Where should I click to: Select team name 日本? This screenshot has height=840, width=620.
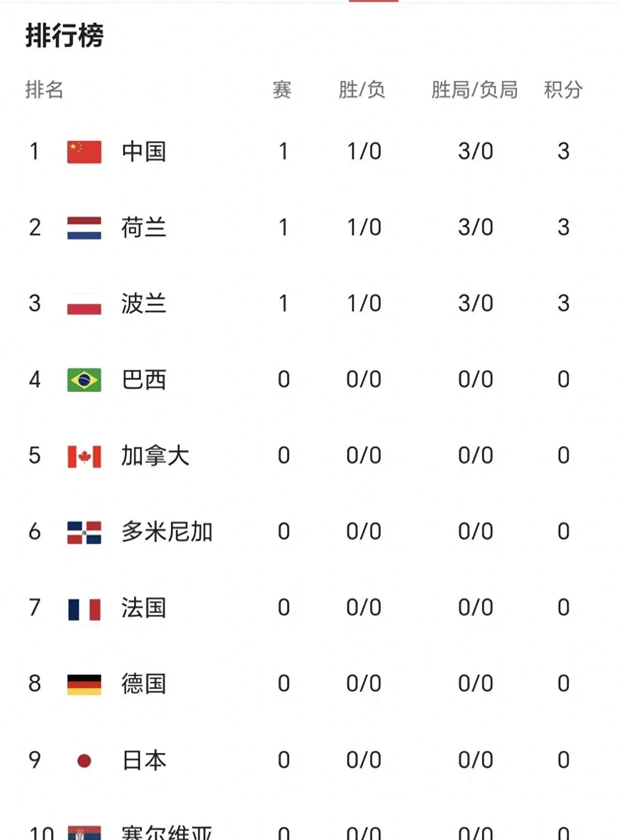144,761
